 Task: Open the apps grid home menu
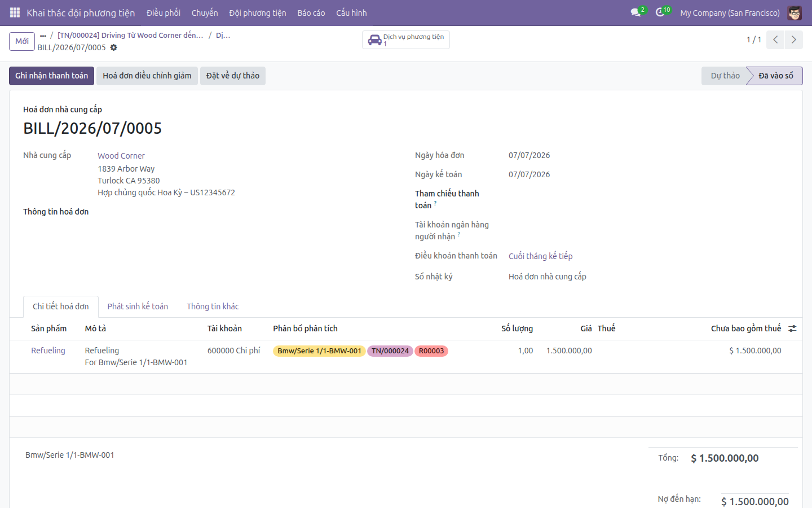[x=15, y=12]
